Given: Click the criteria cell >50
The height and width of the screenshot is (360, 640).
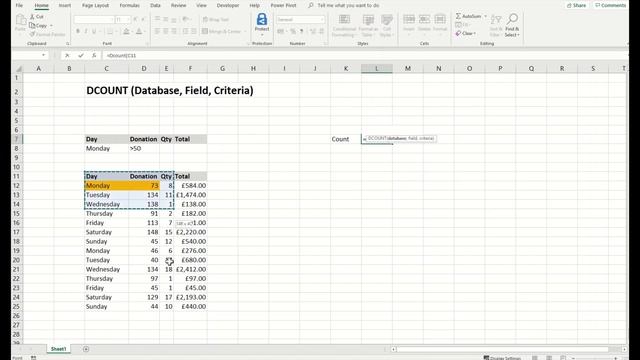Looking at the screenshot, I should click(x=144, y=149).
